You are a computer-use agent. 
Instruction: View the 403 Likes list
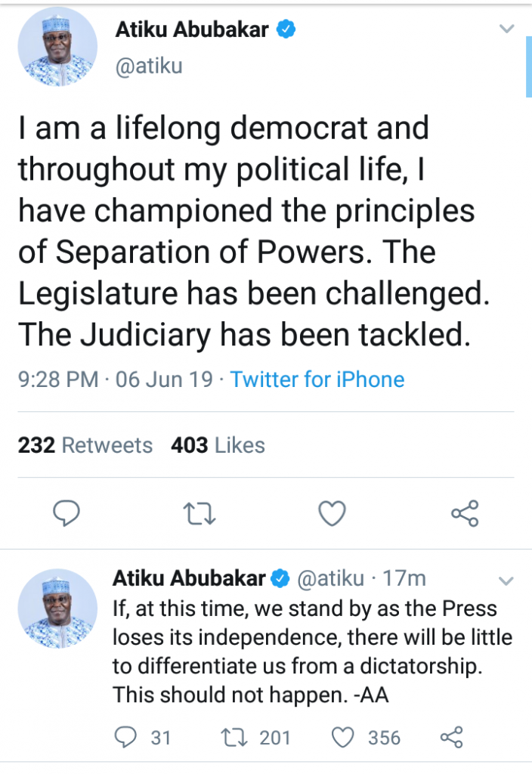[218, 445]
